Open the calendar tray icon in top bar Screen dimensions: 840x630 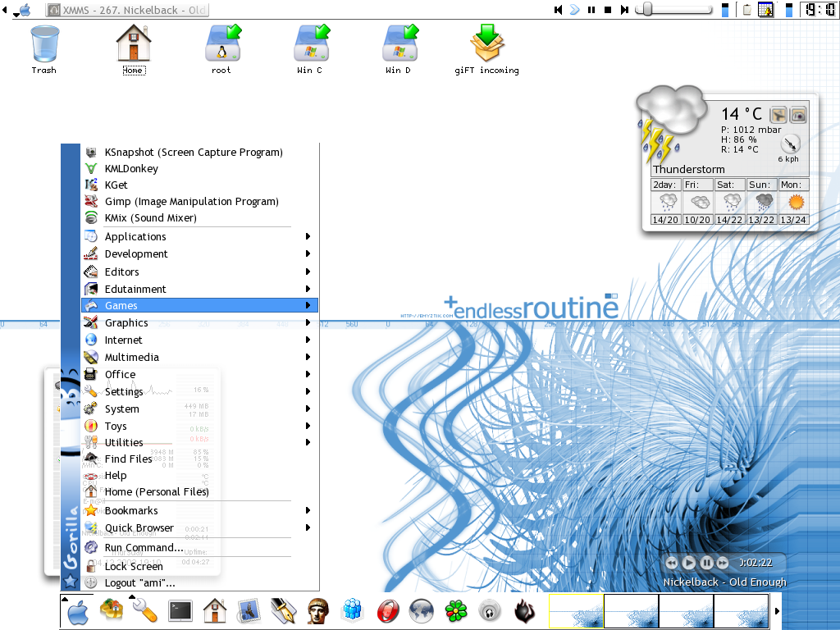tap(765, 10)
